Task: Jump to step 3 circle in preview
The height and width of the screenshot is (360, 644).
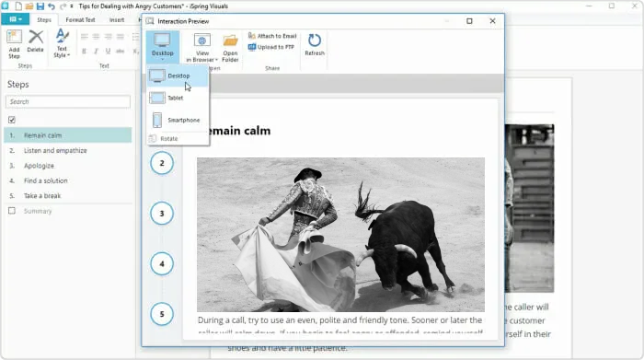Action: pyautogui.click(x=162, y=214)
